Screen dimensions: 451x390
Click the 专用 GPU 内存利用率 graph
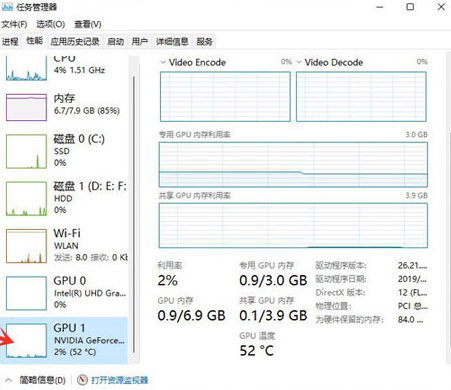[x=293, y=165]
